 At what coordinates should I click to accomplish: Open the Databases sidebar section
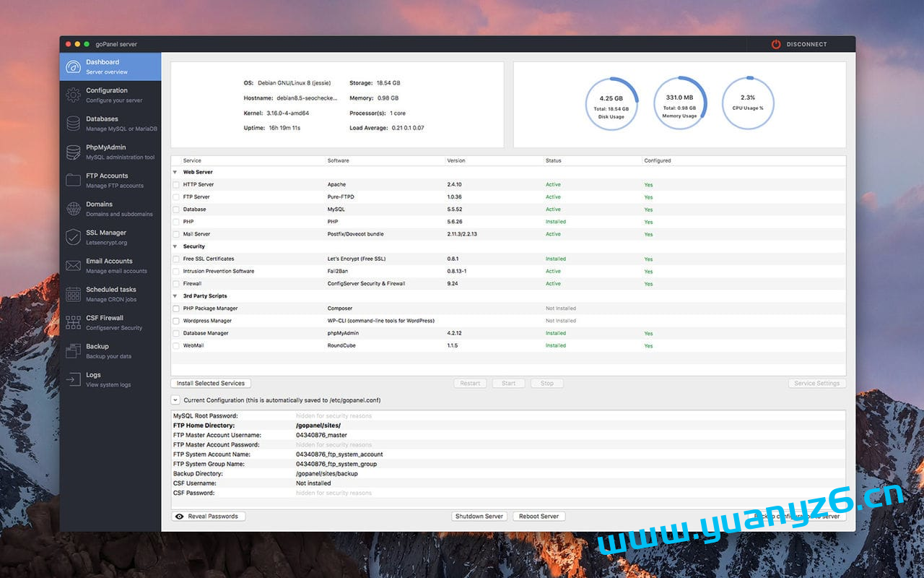(110, 124)
